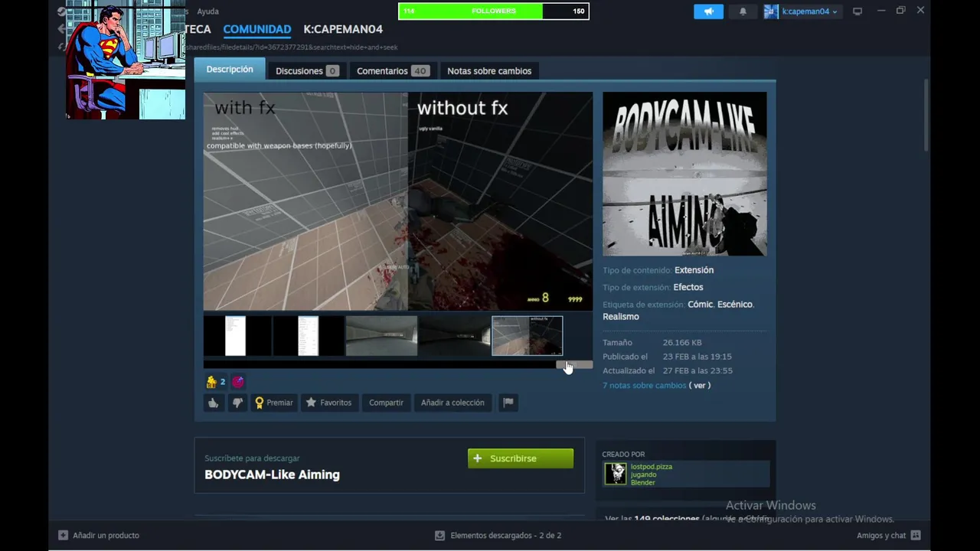Image resolution: width=980 pixels, height=551 pixels.
Task: Open Amigos y chat
Action: pyautogui.click(x=881, y=536)
